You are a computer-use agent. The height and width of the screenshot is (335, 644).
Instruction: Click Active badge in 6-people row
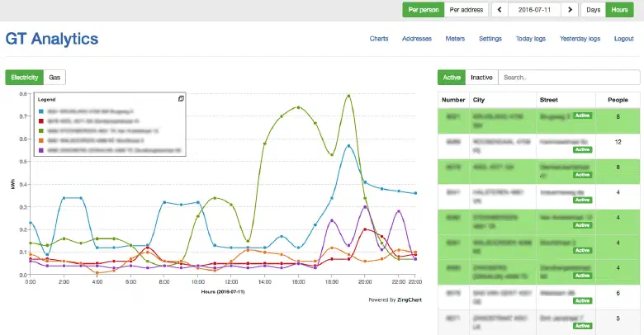point(582,301)
